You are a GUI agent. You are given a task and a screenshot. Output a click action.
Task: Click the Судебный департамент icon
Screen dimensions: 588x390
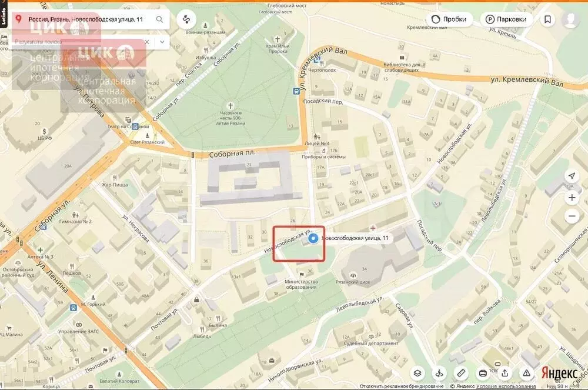371,336
